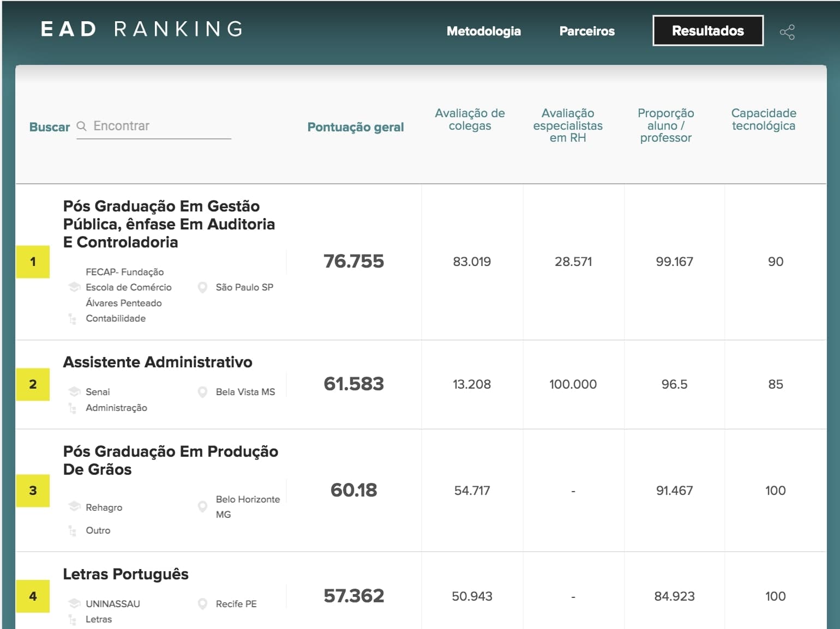
Task: Click the EAD RANKING logo
Action: point(140,29)
